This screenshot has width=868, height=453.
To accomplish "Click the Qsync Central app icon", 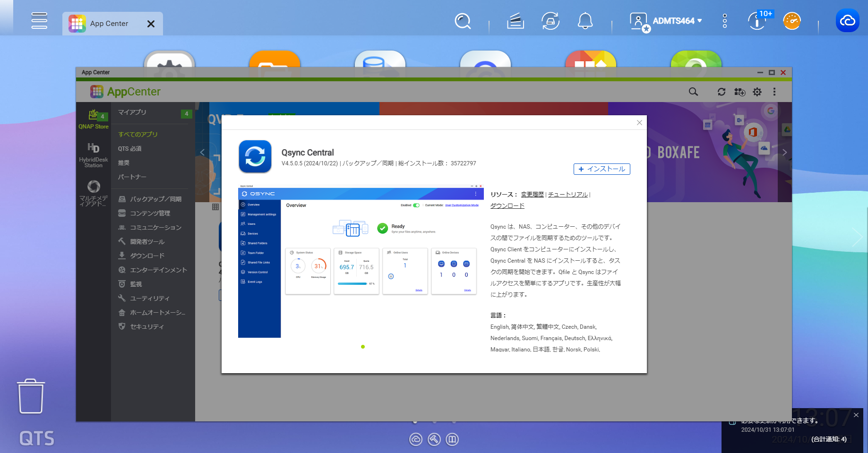I will [255, 156].
